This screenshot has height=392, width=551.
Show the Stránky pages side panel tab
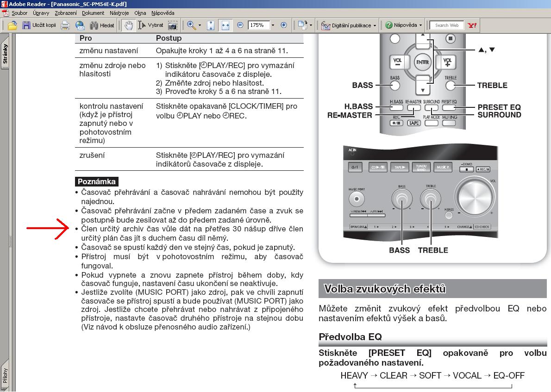tap(5, 53)
